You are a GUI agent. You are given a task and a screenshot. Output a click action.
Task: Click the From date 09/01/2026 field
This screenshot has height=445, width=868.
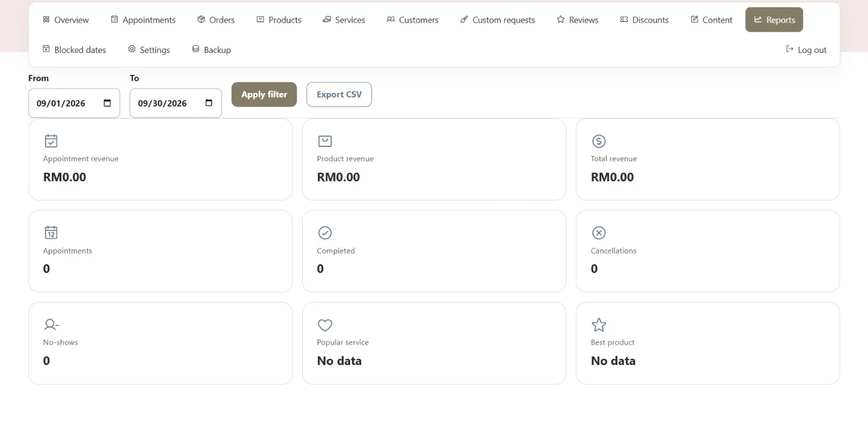click(x=74, y=103)
